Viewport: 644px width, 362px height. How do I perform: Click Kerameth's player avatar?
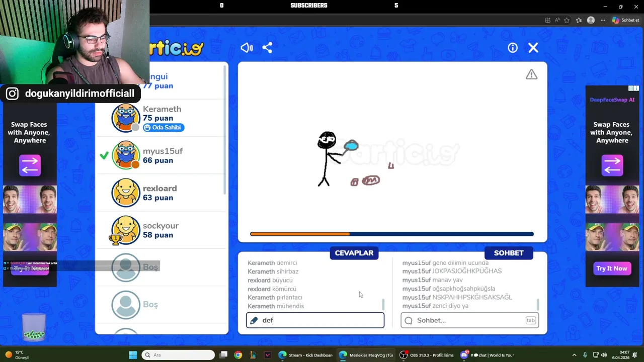126,118
